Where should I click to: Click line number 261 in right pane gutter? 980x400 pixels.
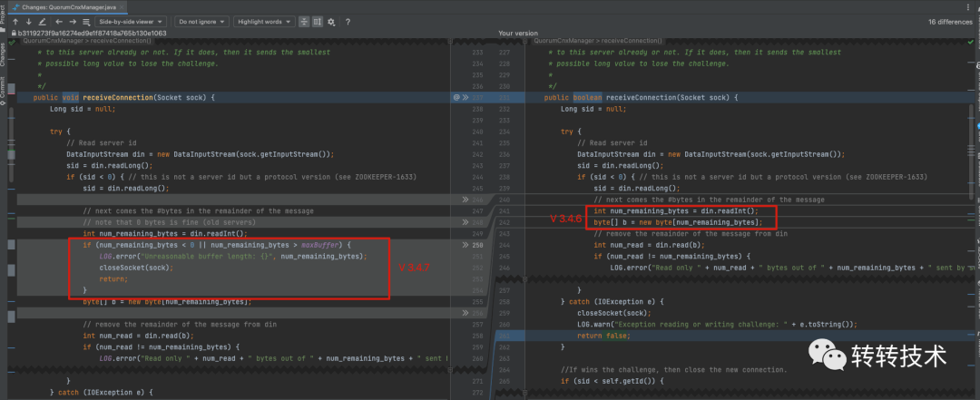click(505, 336)
